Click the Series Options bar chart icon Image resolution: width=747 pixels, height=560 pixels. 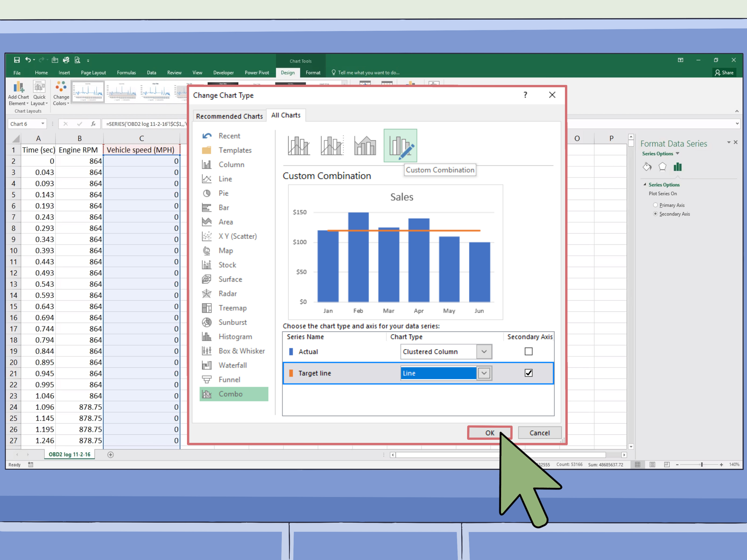(x=677, y=167)
